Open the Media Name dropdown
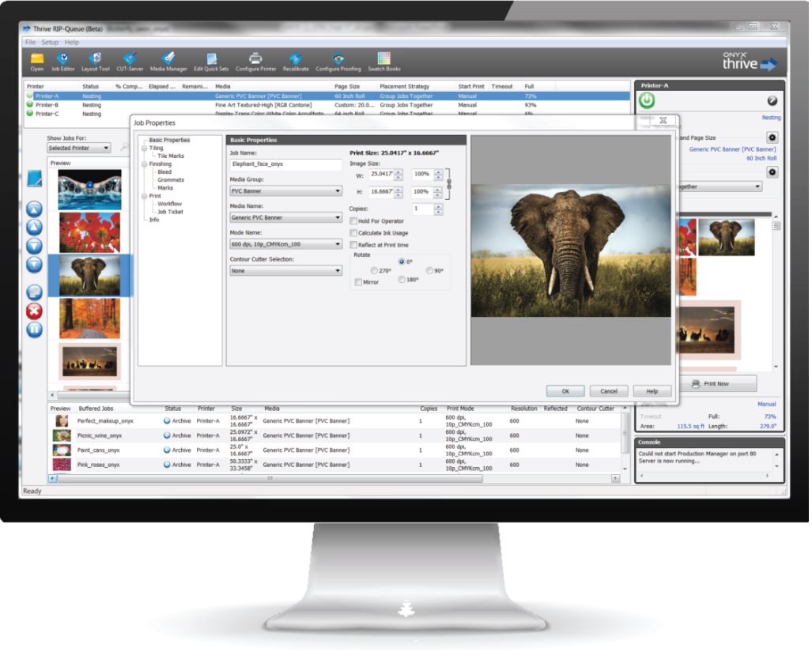The image size is (812, 659). click(286, 217)
